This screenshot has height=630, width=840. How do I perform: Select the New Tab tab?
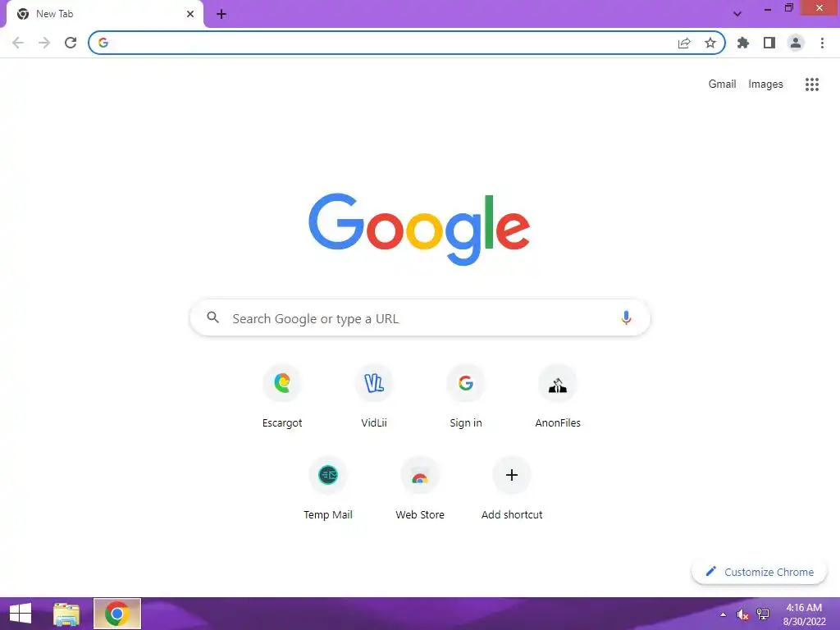click(104, 14)
